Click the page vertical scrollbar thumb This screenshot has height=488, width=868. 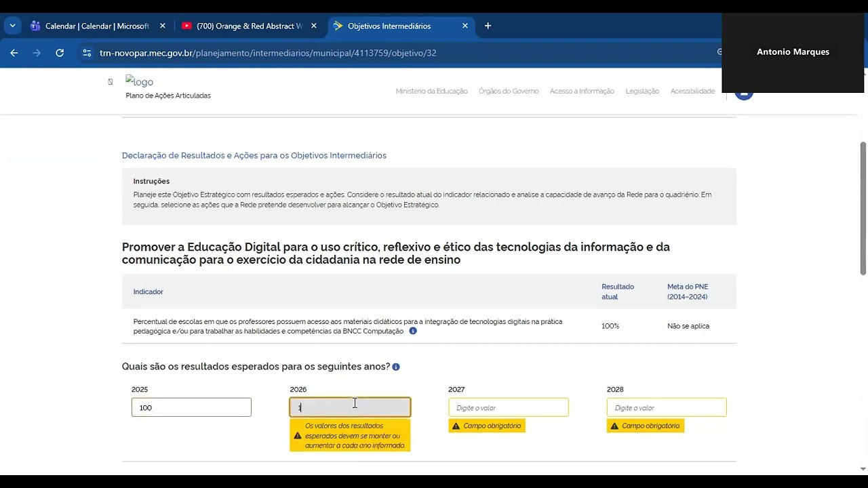coord(863,208)
